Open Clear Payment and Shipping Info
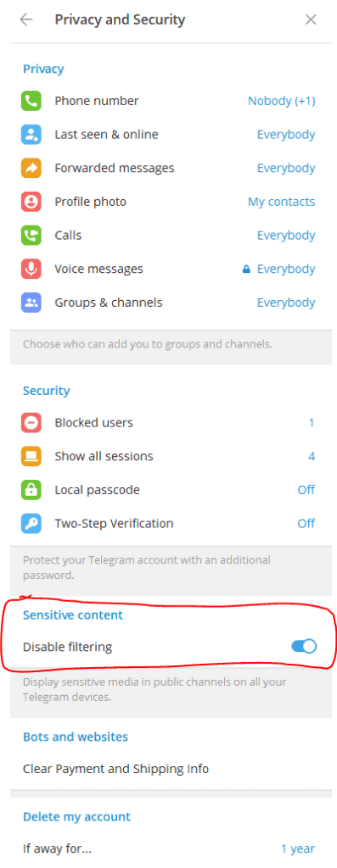This screenshot has height=868, width=337. (115, 769)
